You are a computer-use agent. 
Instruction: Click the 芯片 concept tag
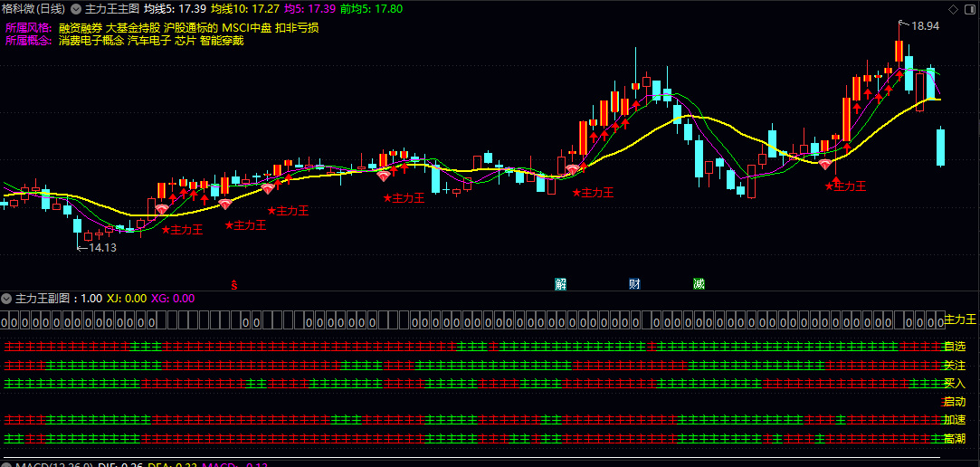tap(186, 41)
